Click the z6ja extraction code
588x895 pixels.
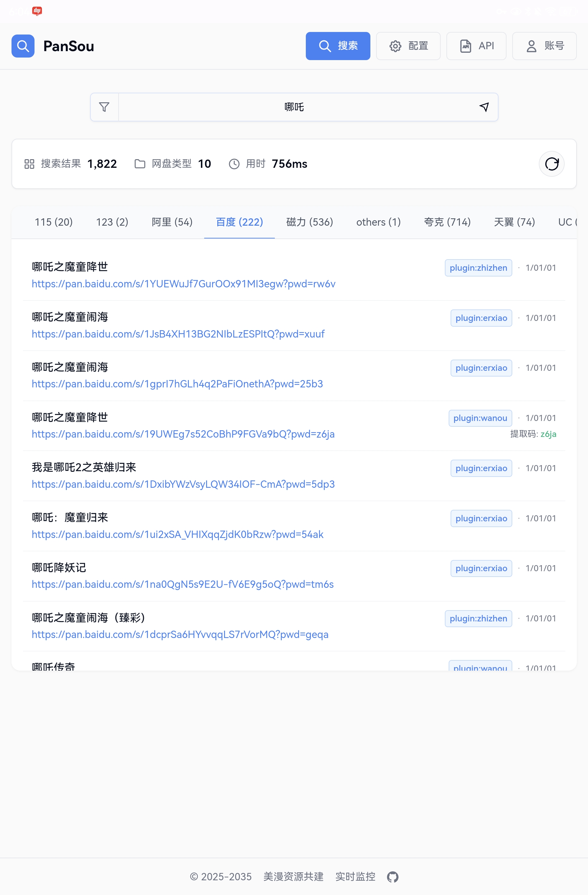(x=548, y=434)
